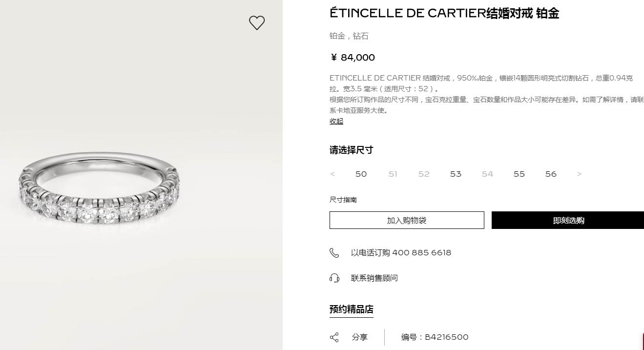Add ring to wishlist with heart icon
This screenshot has height=350, width=644.
[x=257, y=23]
